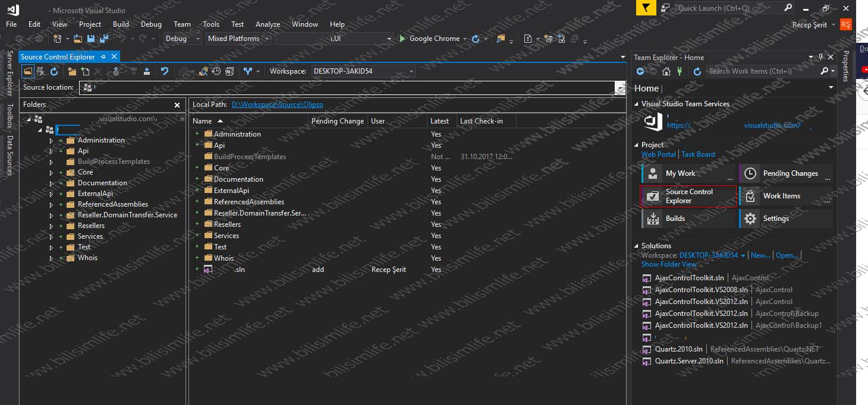
Task: Click the Home icon in Team Explorer
Action: coord(665,71)
